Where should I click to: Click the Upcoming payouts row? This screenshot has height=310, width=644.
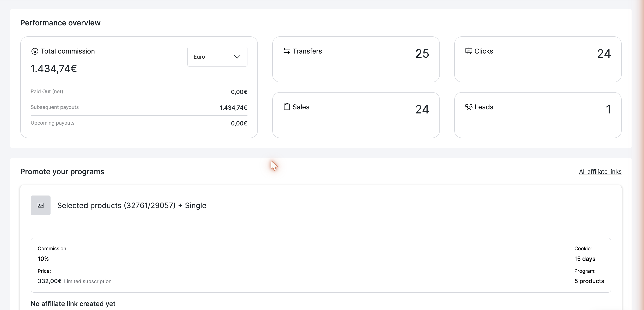click(139, 123)
